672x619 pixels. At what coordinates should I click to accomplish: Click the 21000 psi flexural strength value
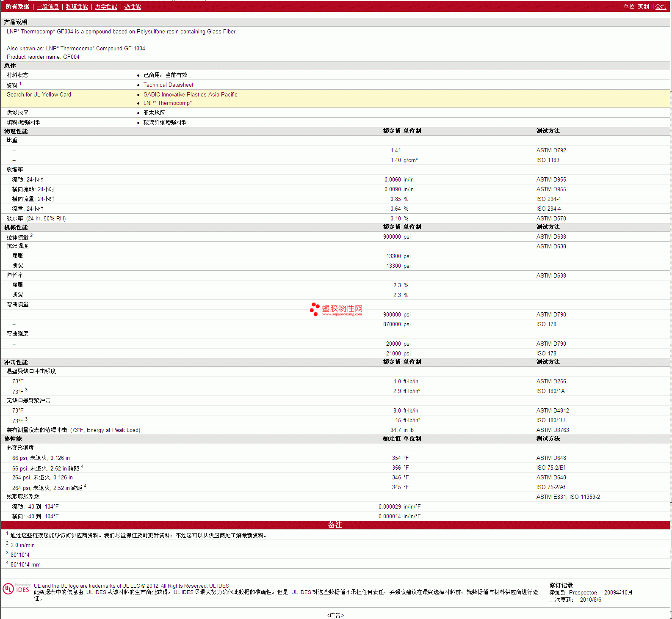pos(398,354)
